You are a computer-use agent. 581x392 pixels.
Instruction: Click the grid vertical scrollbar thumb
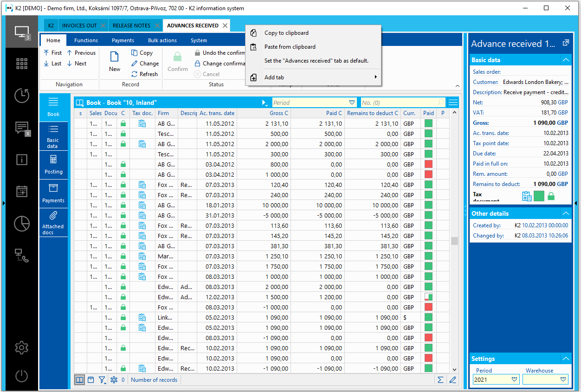[x=454, y=241]
